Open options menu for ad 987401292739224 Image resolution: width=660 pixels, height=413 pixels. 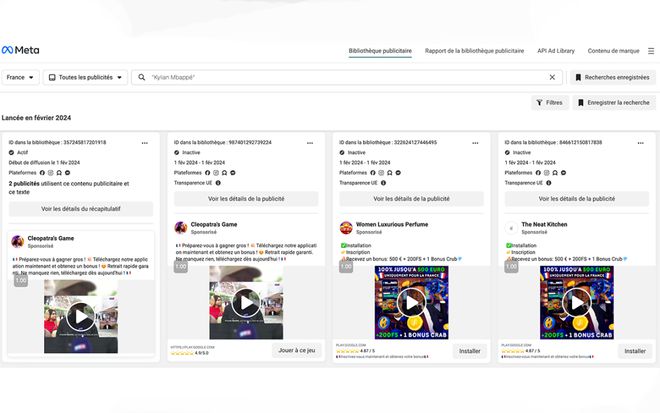tap(310, 143)
